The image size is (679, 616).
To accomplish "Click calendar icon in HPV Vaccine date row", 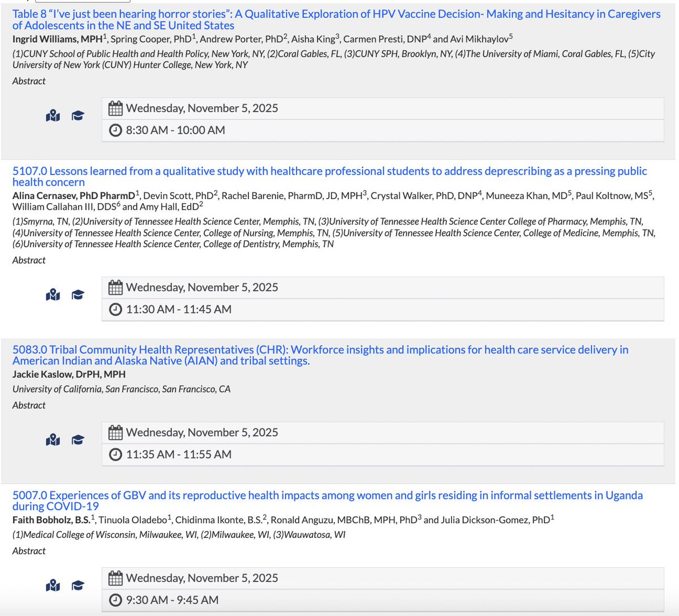I will (x=115, y=108).
